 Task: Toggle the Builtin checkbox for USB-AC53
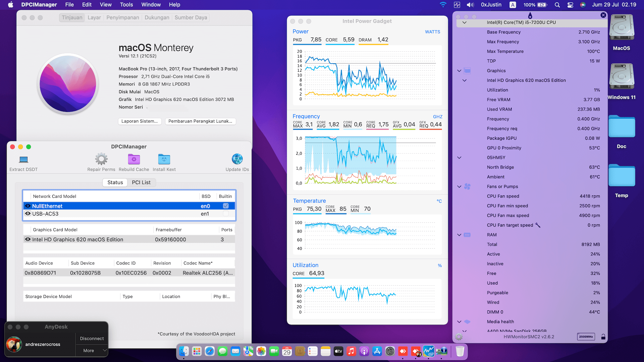pos(226,214)
